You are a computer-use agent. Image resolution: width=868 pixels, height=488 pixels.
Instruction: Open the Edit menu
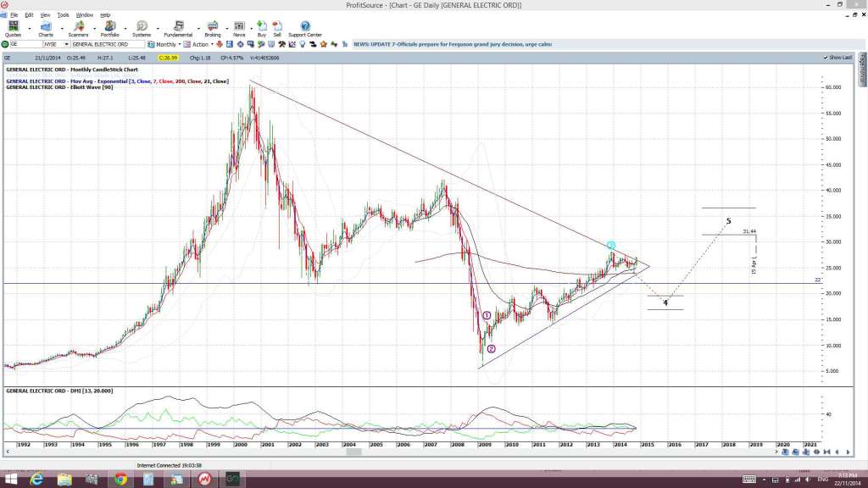point(29,15)
